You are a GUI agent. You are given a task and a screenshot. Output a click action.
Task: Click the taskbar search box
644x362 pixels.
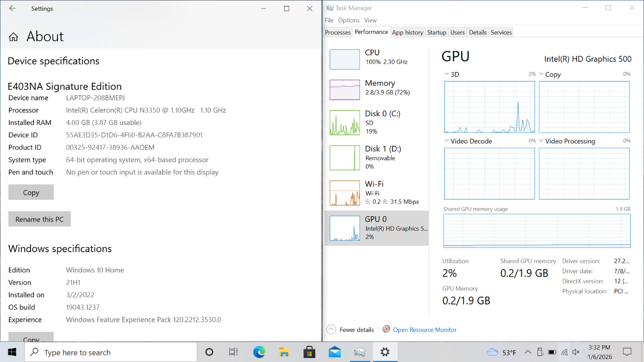click(111, 352)
